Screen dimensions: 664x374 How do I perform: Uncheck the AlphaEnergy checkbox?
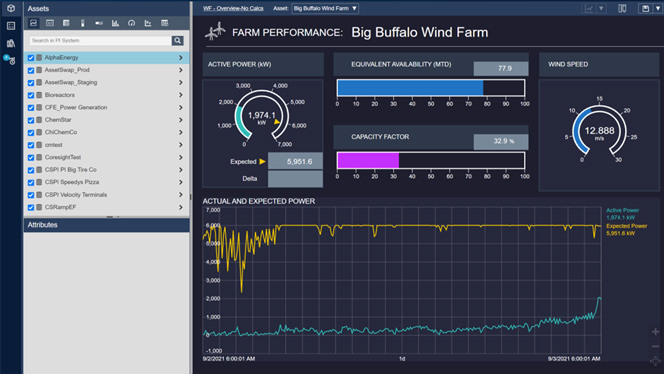pyautogui.click(x=31, y=58)
